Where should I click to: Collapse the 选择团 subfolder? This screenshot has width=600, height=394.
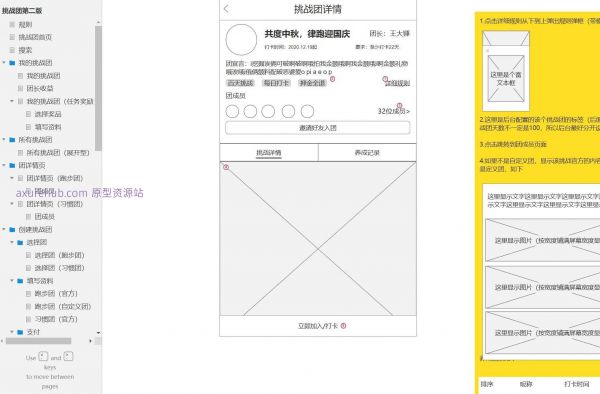click(x=12, y=242)
